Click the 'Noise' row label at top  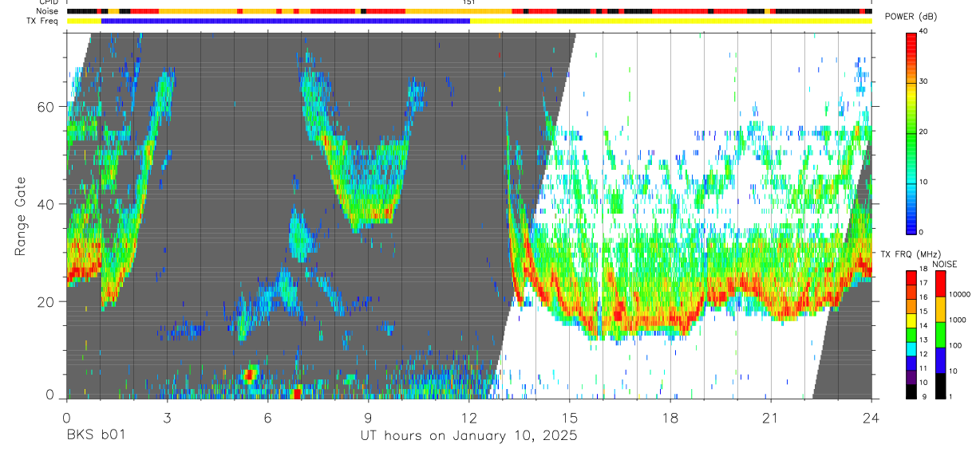point(49,11)
